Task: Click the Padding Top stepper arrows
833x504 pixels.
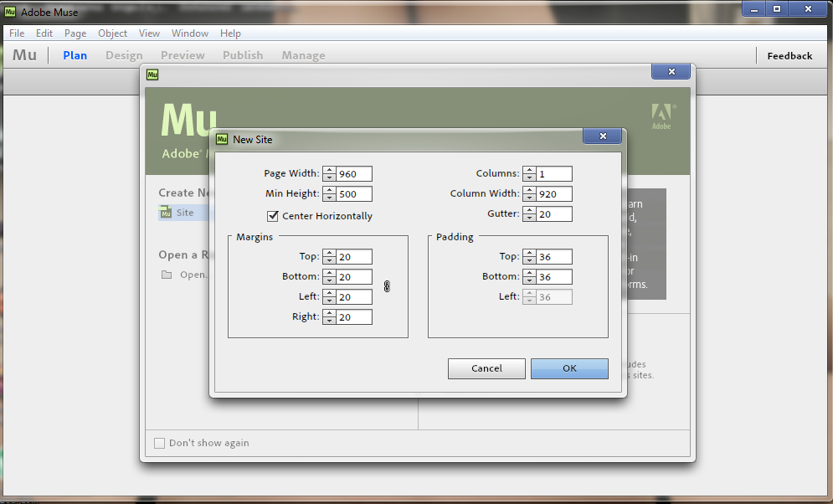Action: tap(529, 256)
